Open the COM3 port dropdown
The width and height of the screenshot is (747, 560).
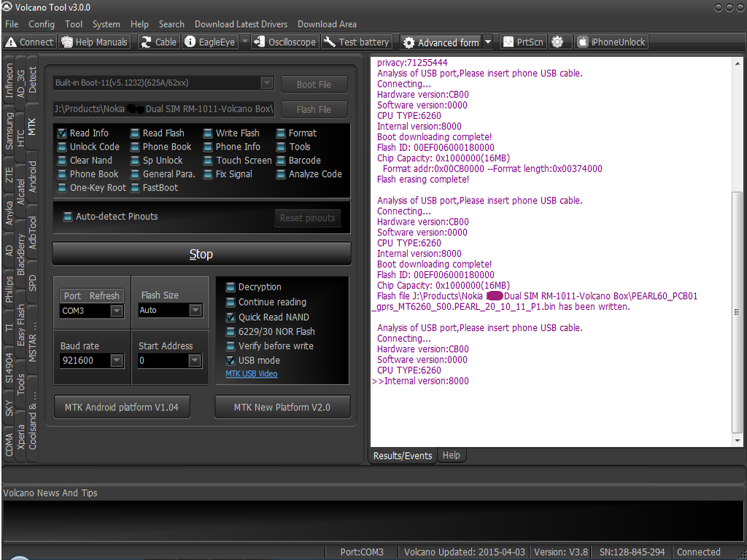click(117, 311)
